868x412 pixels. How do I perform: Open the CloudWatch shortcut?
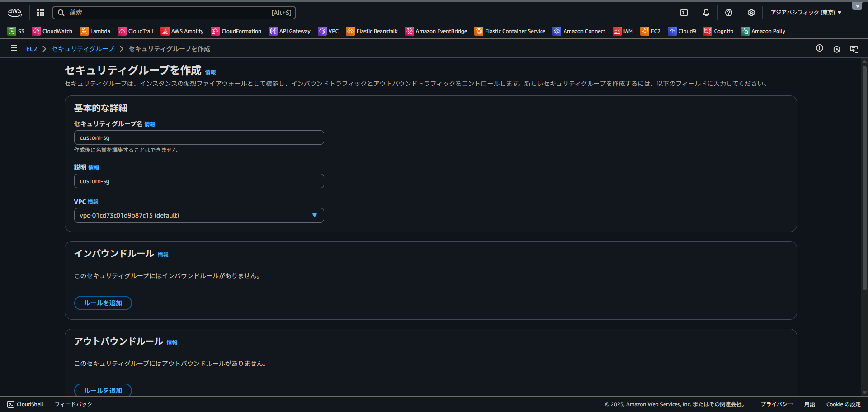click(x=52, y=31)
